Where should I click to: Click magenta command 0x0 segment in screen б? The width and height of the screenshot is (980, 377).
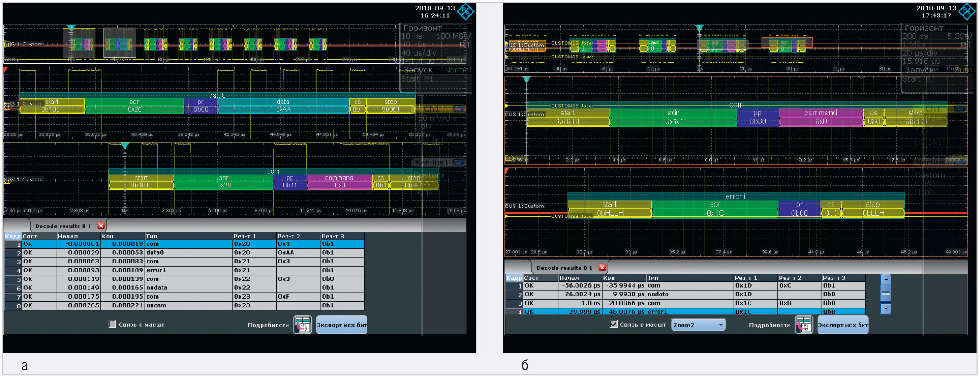pos(821,117)
